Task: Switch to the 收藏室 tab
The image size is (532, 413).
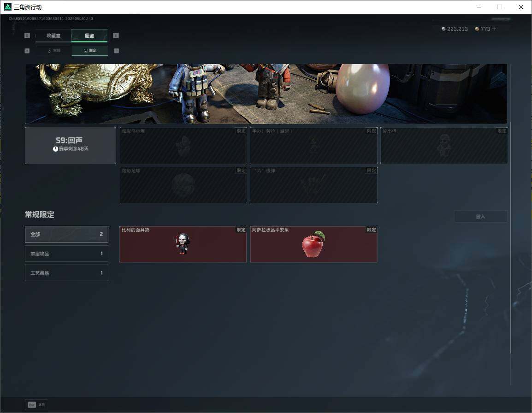Action: tap(53, 35)
